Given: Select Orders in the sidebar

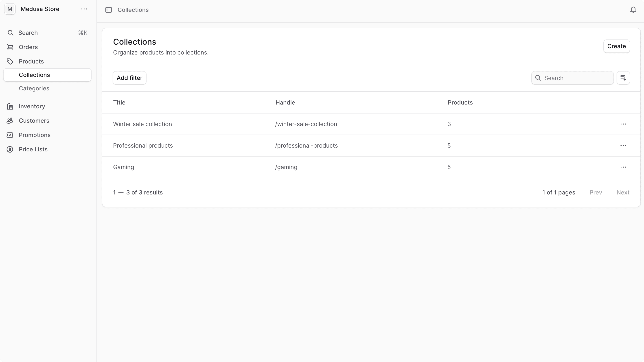Looking at the screenshot, I should [28, 47].
